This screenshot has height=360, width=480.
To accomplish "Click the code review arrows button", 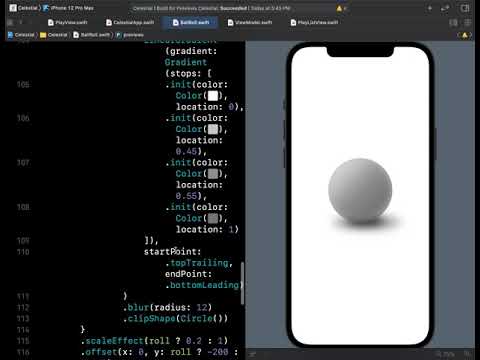I will [445, 8].
